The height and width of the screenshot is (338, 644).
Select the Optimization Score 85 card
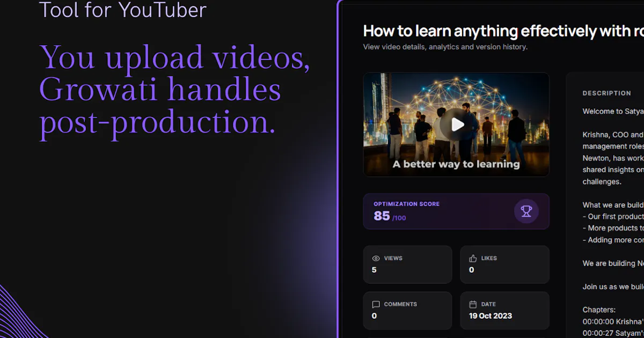pyautogui.click(x=456, y=211)
